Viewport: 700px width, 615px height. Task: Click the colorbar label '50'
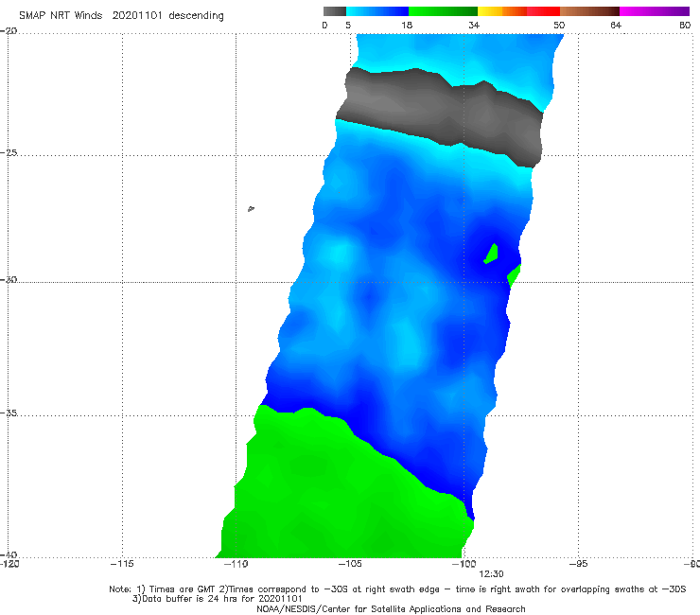[559, 25]
